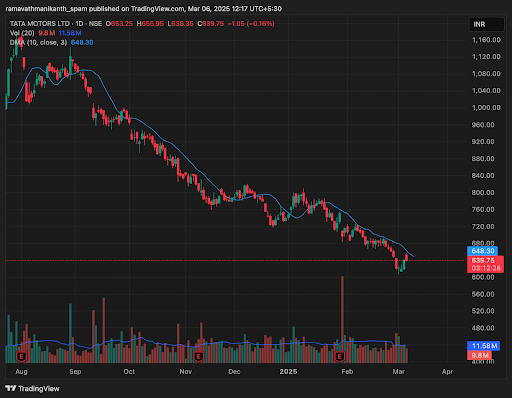Click the 480.00 price axis label
Screen dimensions: 512x398
[x=483, y=328]
